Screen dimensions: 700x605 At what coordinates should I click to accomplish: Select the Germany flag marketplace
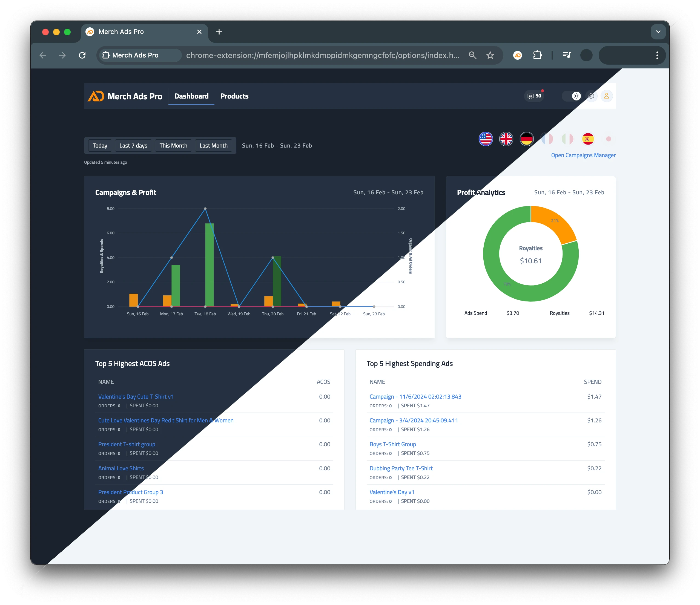tap(526, 139)
